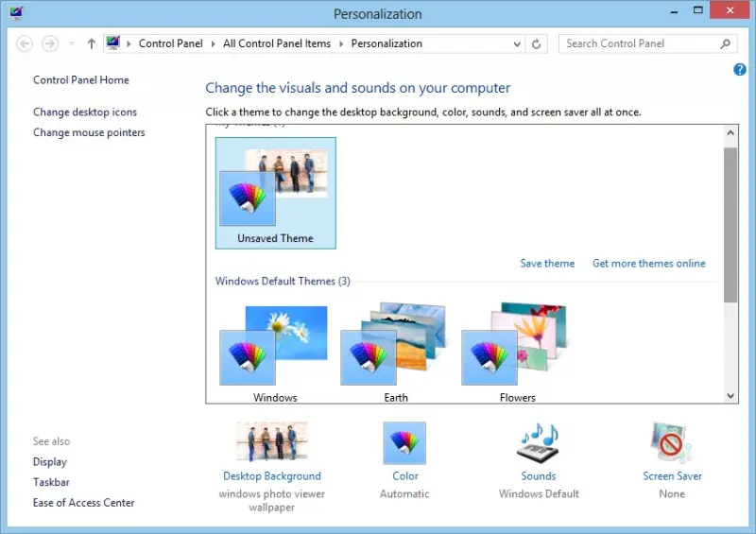Select the Earth theme
The image size is (756, 534).
tap(395, 353)
